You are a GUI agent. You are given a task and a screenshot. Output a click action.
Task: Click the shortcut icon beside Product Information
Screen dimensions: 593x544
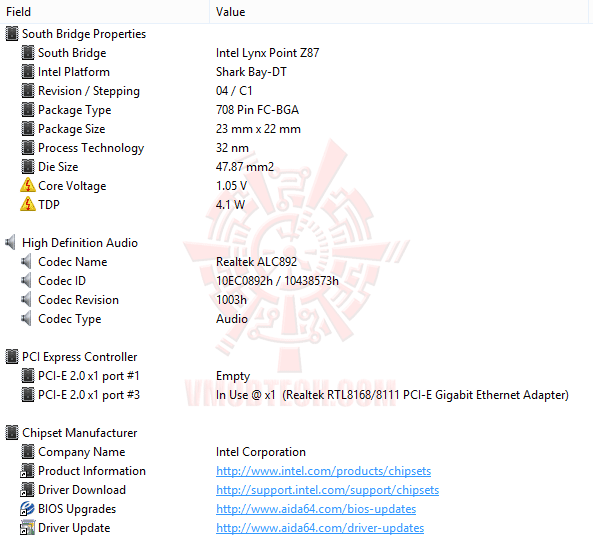tap(27, 471)
